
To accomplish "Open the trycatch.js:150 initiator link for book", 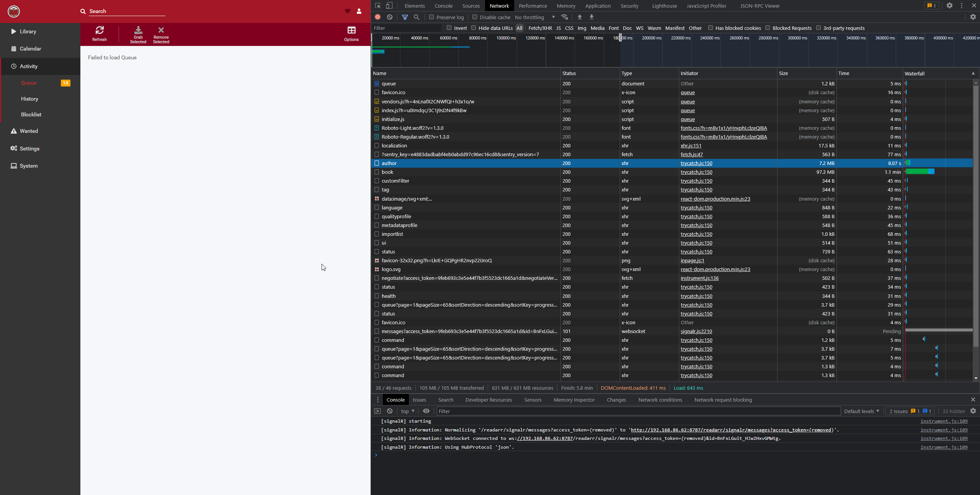I will [696, 172].
